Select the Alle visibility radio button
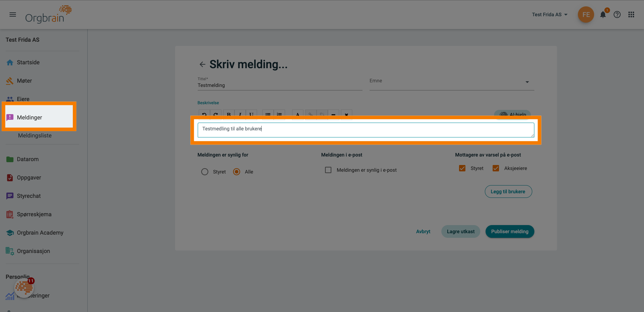644x312 pixels. (x=237, y=172)
